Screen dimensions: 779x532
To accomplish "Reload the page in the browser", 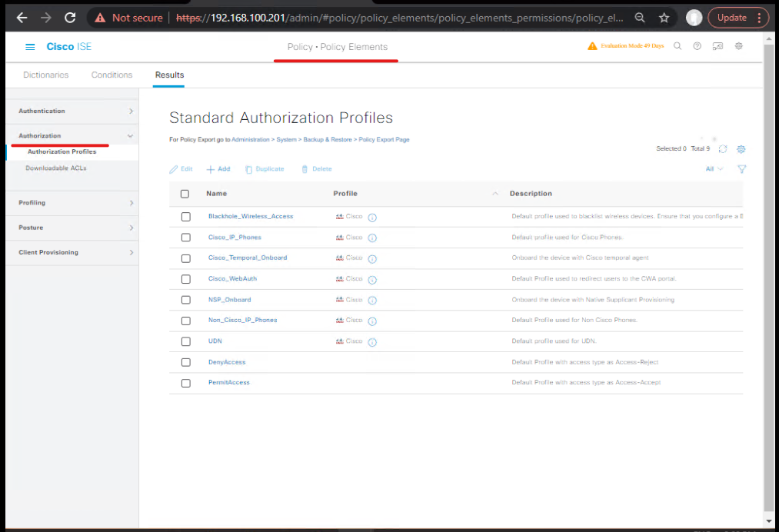I will [70, 18].
